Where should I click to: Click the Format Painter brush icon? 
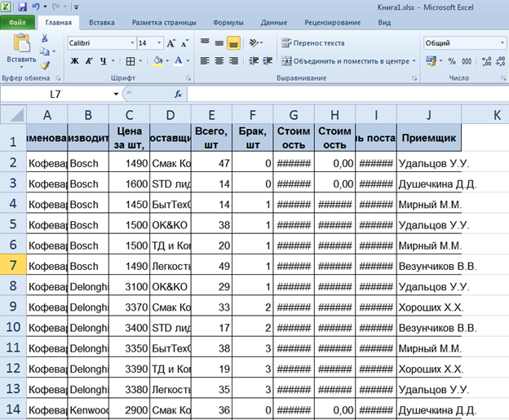coord(46,65)
